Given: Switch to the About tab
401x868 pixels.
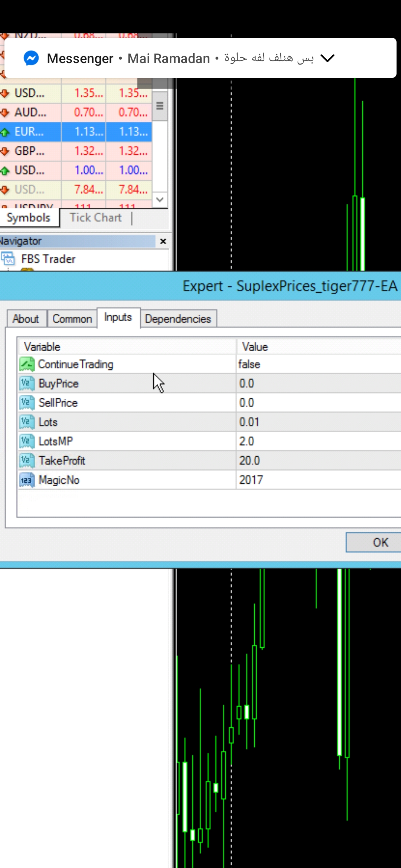Looking at the screenshot, I should click(x=26, y=319).
